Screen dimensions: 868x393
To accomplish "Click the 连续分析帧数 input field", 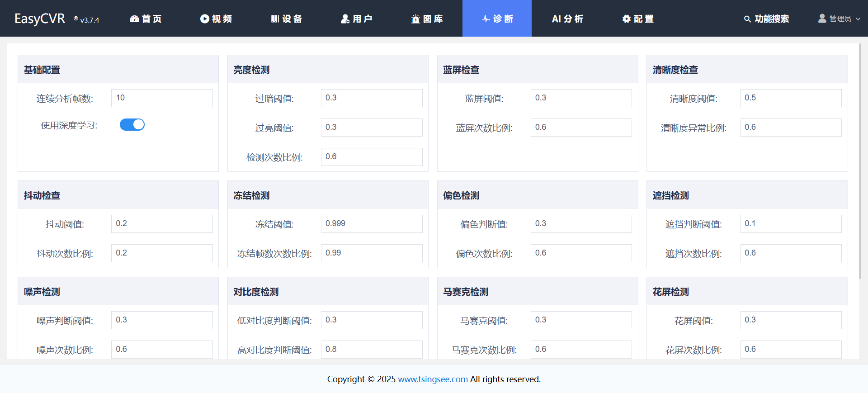I will click(162, 98).
